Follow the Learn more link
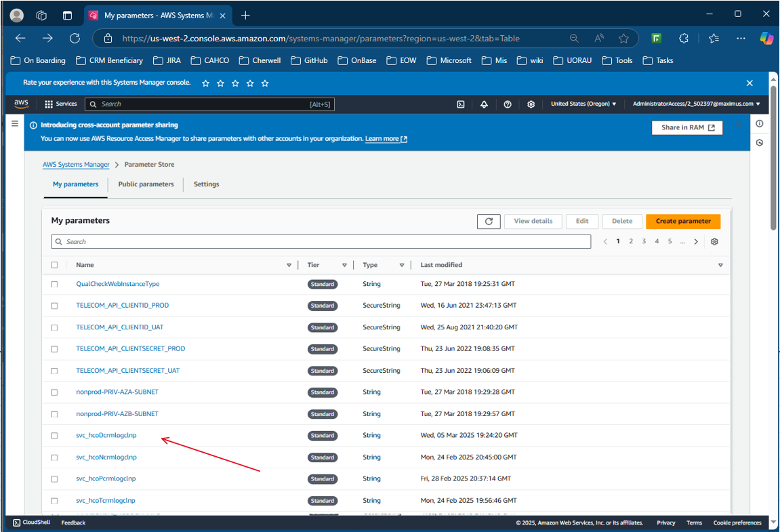780x532 pixels. click(386, 139)
